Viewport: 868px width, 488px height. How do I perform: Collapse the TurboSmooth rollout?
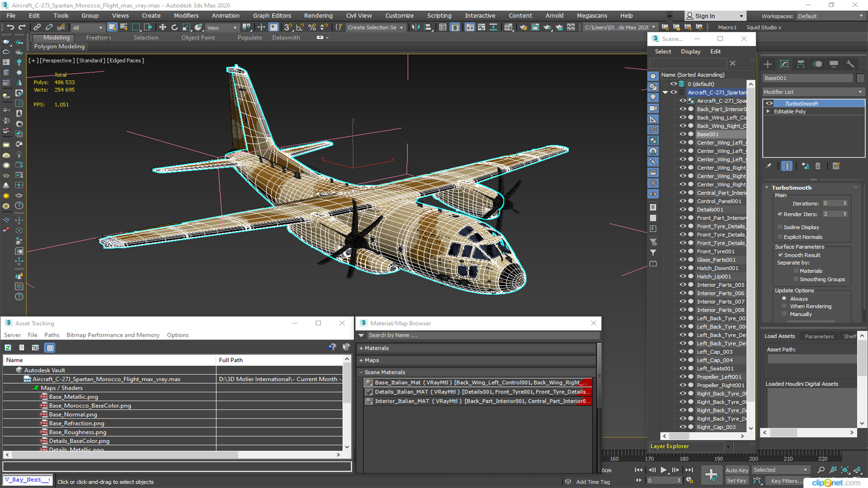coord(767,188)
